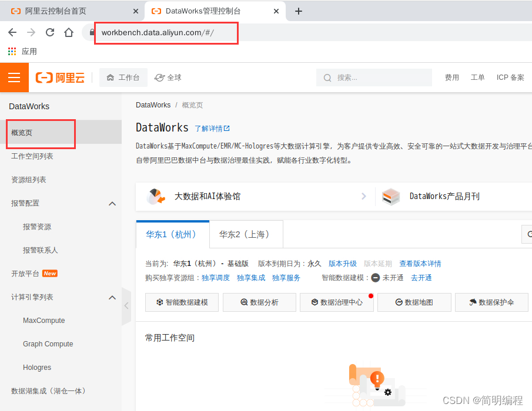Collapse the 计算引擎列表 section
This screenshot has width=532, height=411.
(112, 297)
